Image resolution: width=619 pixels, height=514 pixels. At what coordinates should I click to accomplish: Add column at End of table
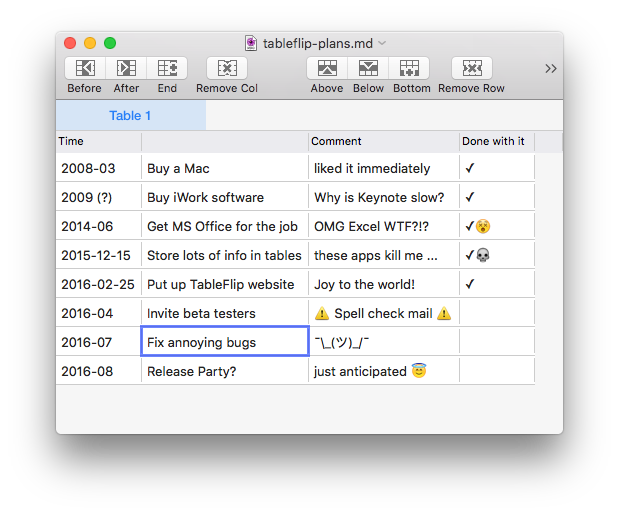167,68
